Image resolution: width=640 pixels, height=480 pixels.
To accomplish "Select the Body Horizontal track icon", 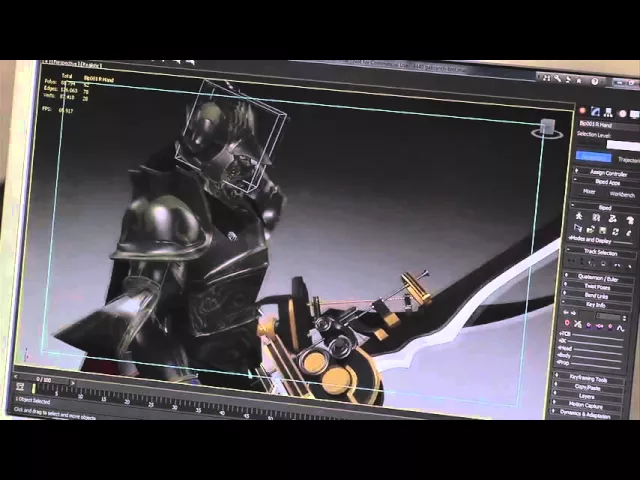I will point(572,260).
